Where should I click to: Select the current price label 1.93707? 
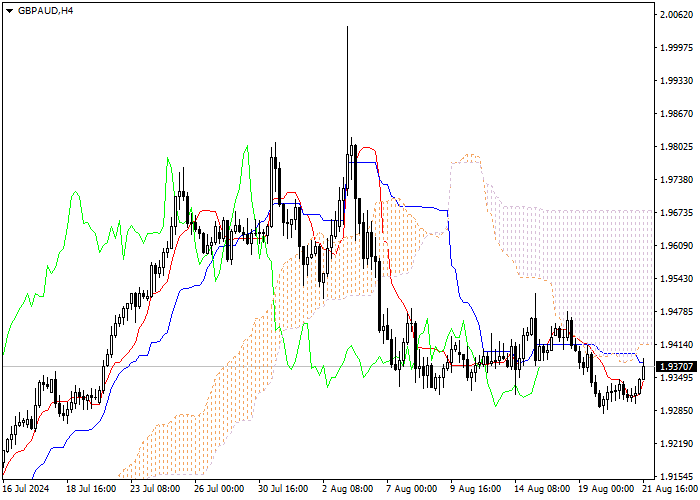(x=677, y=367)
